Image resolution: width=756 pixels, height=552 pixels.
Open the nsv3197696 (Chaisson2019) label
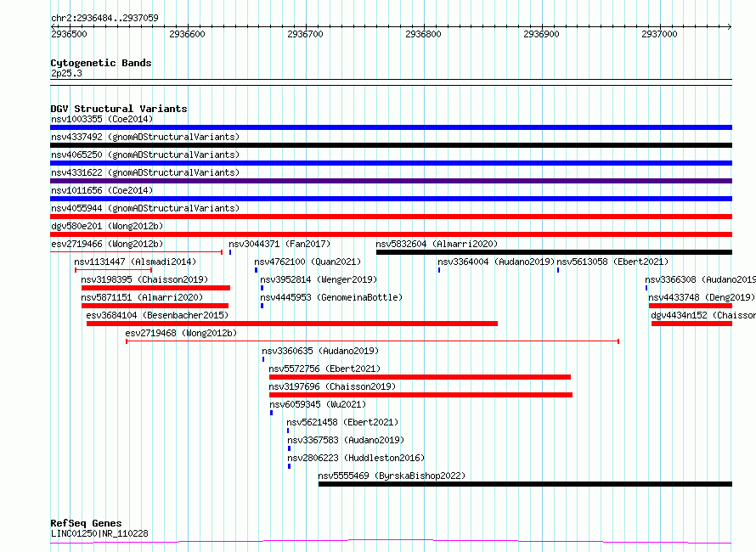point(332,386)
